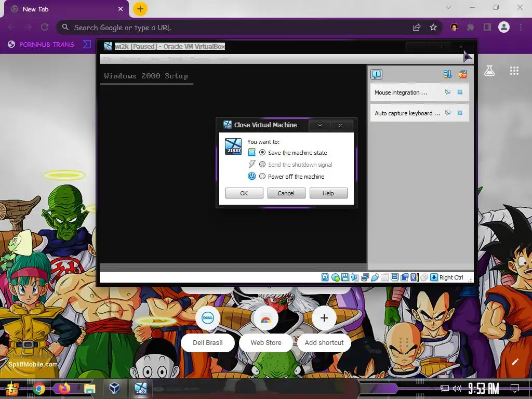Click the Right Ctrl host key label
532x399 pixels.
[451, 277]
